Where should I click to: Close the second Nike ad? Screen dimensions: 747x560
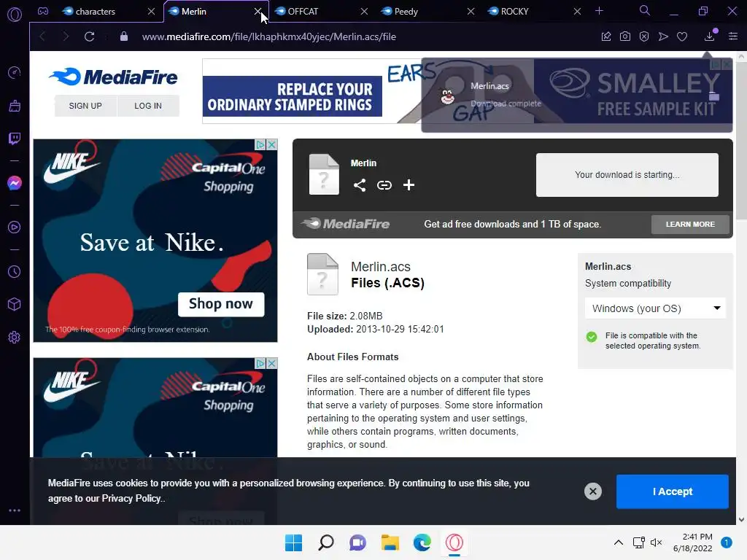tap(271, 363)
